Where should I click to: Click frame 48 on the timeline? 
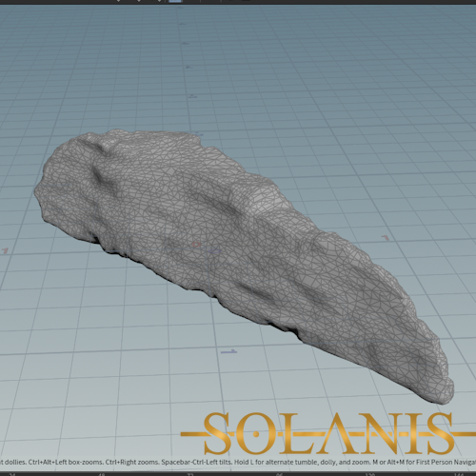pyautogui.click(x=102, y=474)
